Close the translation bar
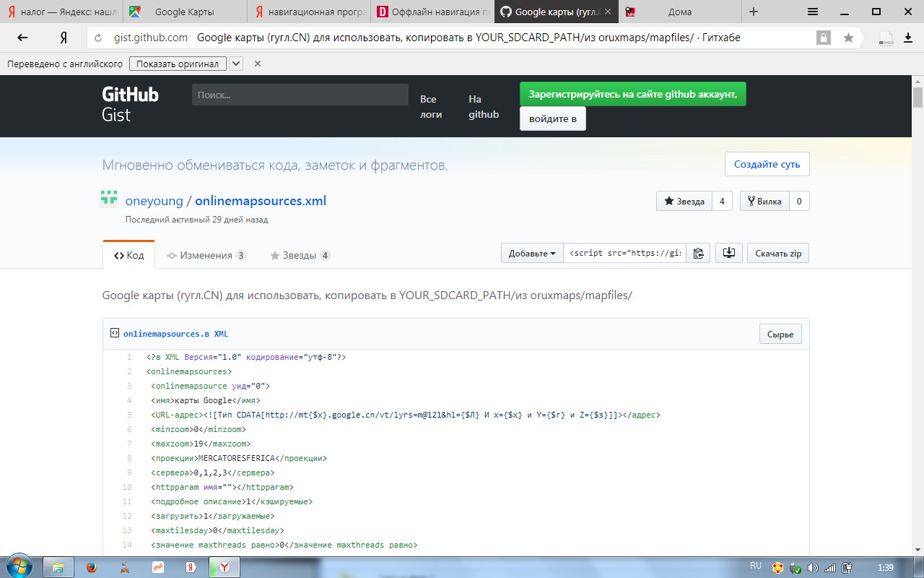Image resolution: width=924 pixels, height=578 pixels. point(258,64)
